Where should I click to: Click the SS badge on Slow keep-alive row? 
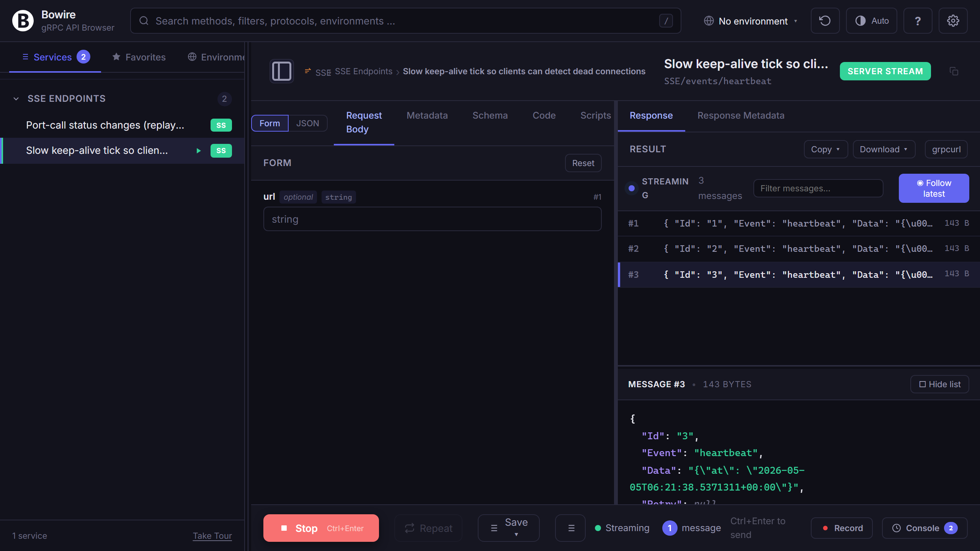[x=221, y=151]
